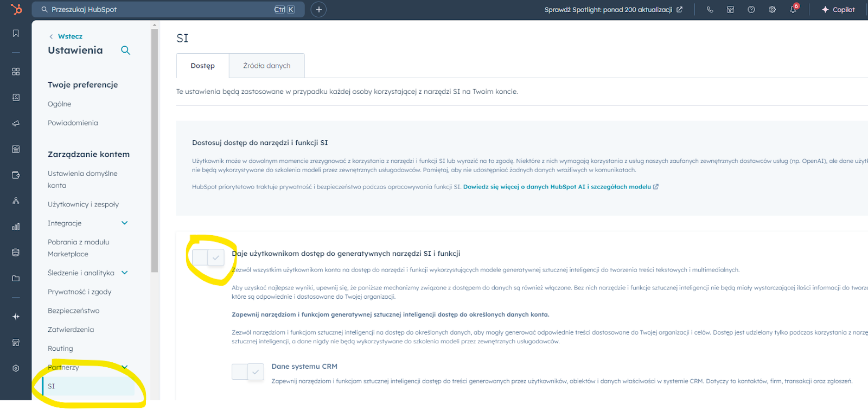Open Pobrania z modułu Marketplace
The width and height of the screenshot is (868, 409).
tap(79, 248)
